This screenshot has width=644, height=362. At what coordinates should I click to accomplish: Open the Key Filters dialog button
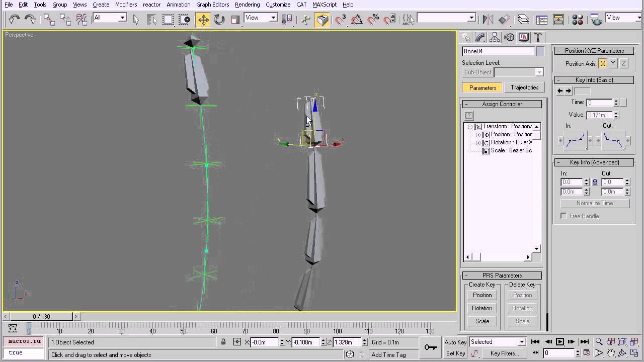click(x=505, y=353)
